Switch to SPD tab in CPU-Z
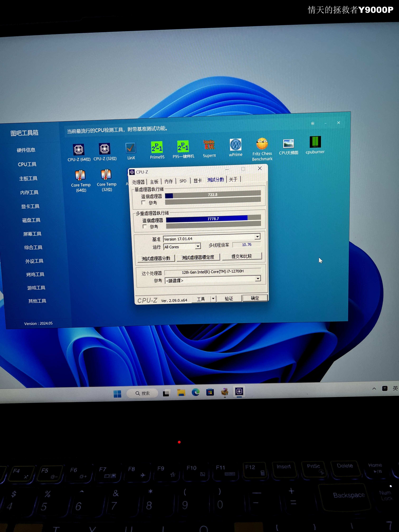Image resolution: width=399 pixels, height=532 pixels. 183,181
